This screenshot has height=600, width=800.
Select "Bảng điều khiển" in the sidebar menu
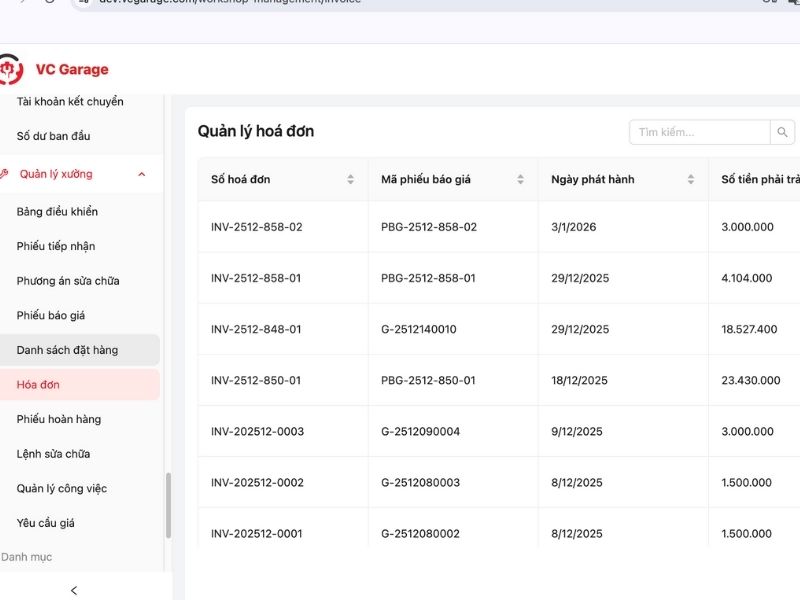pos(59,211)
